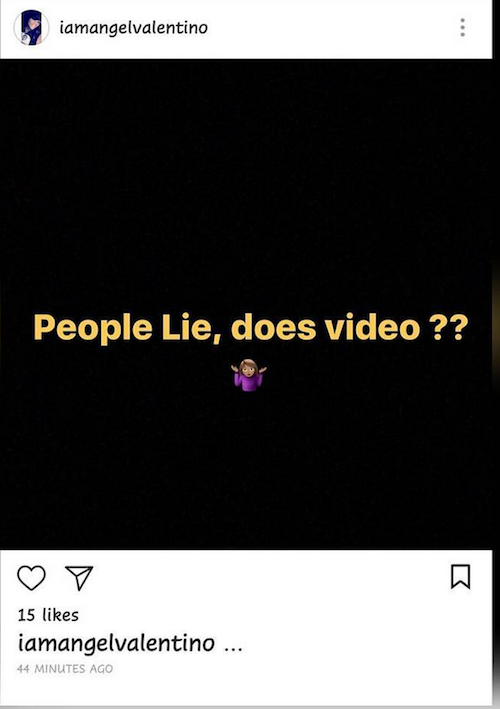Click the 44 MINUTES AGO timestamp
Image resolution: width=500 pixels, height=709 pixels.
click(x=65, y=669)
